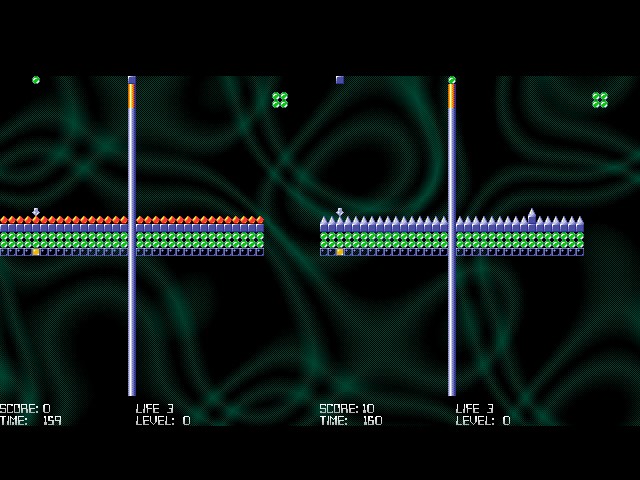Click the orange gauge section on right pole

point(452,96)
